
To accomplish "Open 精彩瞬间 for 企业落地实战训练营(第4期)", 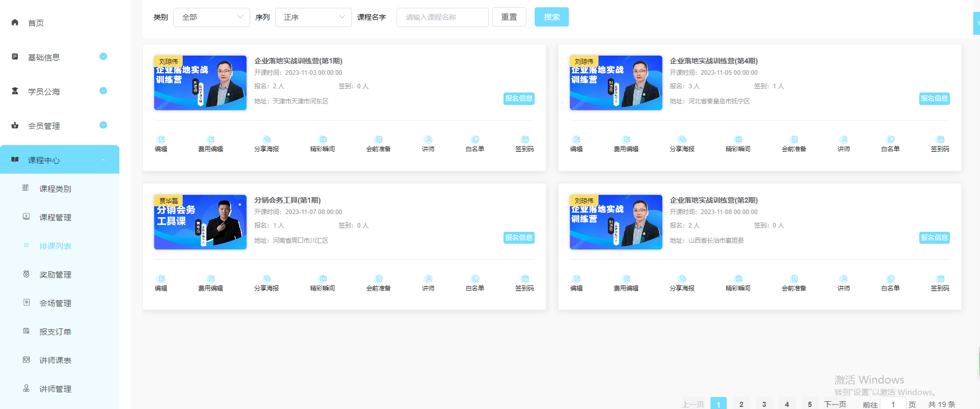I will [x=739, y=144].
